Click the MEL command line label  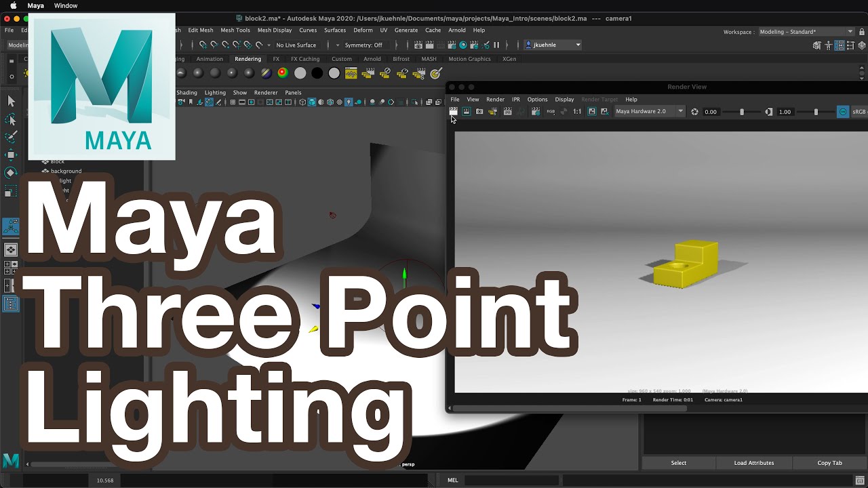tap(452, 480)
